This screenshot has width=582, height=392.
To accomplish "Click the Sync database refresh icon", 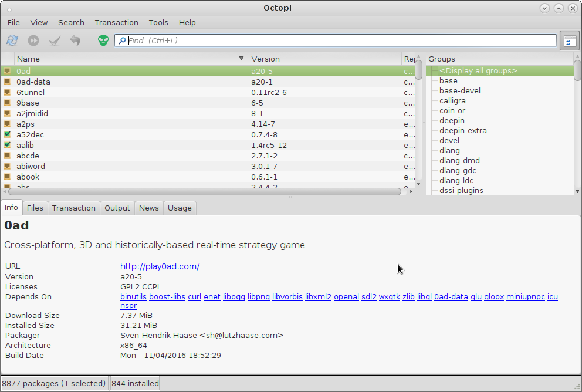I will pyautogui.click(x=12, y=40).
